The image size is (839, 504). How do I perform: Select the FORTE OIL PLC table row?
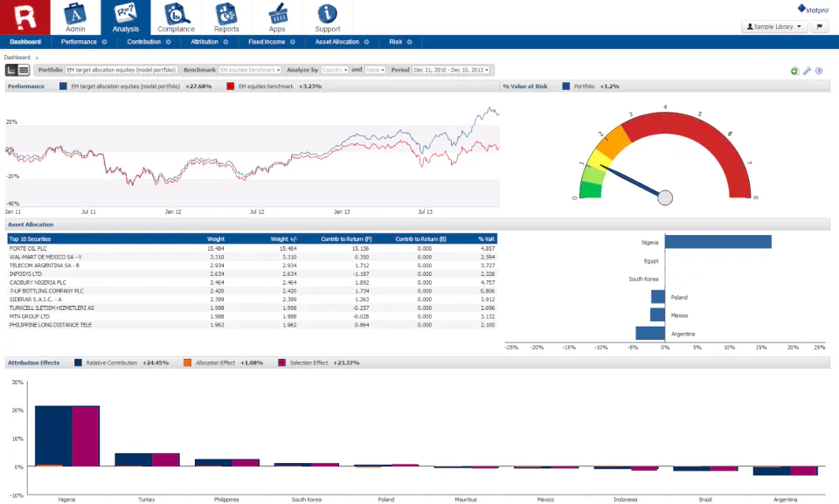click(87, 248)
